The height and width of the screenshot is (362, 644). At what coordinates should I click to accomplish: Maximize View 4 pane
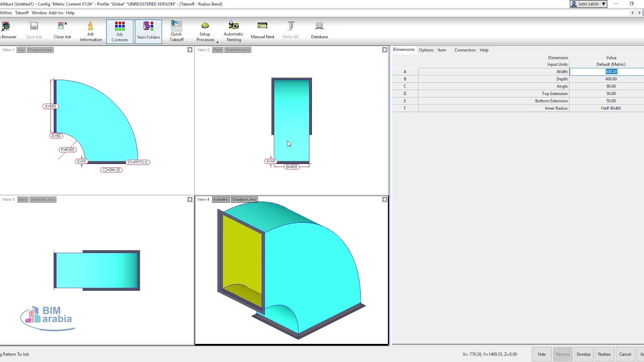tap(385, 200)
